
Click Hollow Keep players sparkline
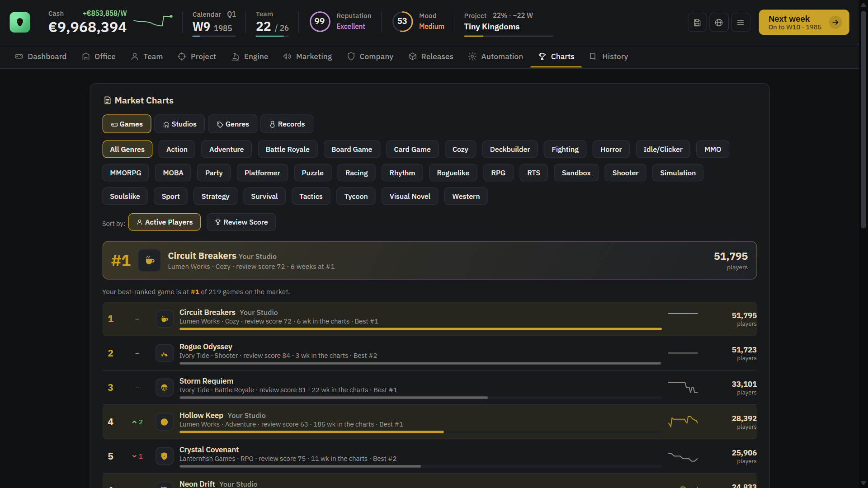coord(683,422)
